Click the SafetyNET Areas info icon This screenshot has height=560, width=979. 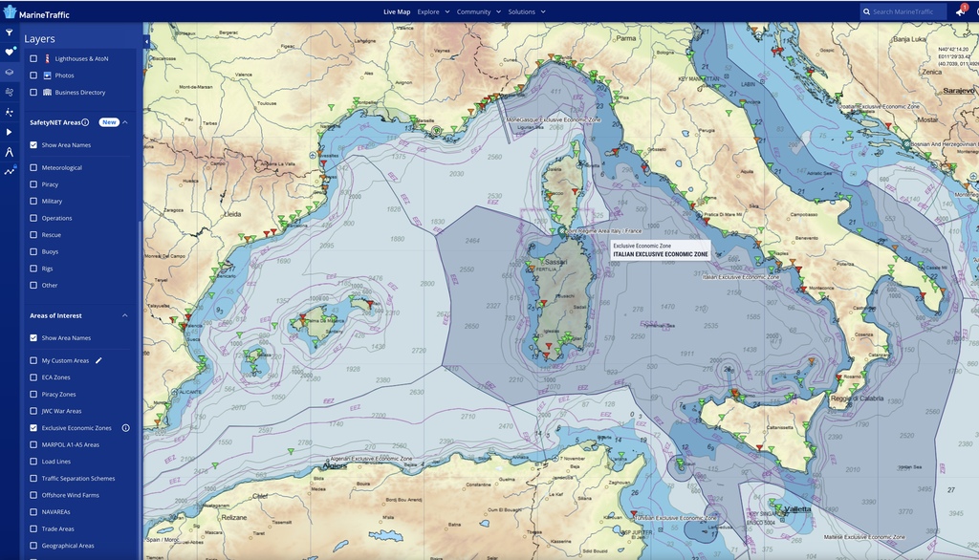(85, 122)
